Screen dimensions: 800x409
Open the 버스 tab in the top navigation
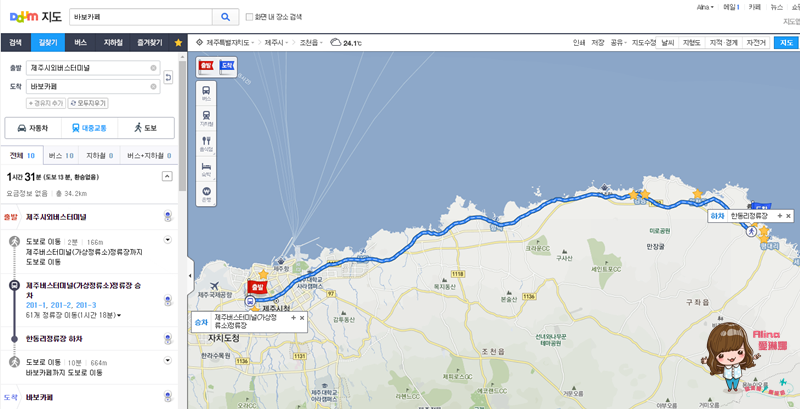[x=80, y=43]
